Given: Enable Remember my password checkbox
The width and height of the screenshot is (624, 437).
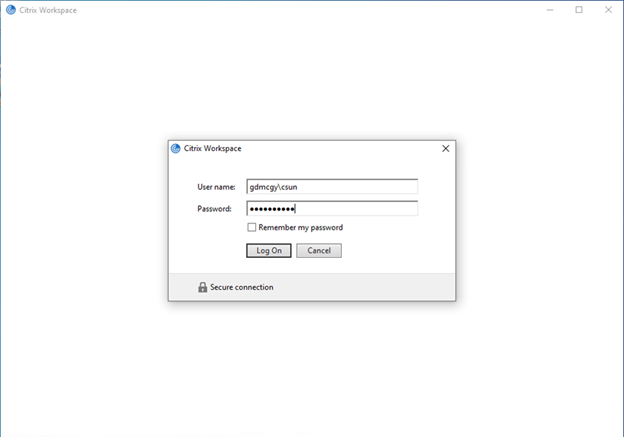Looking at the screenshot, I should pyautogui.click(x=252, y=227).
